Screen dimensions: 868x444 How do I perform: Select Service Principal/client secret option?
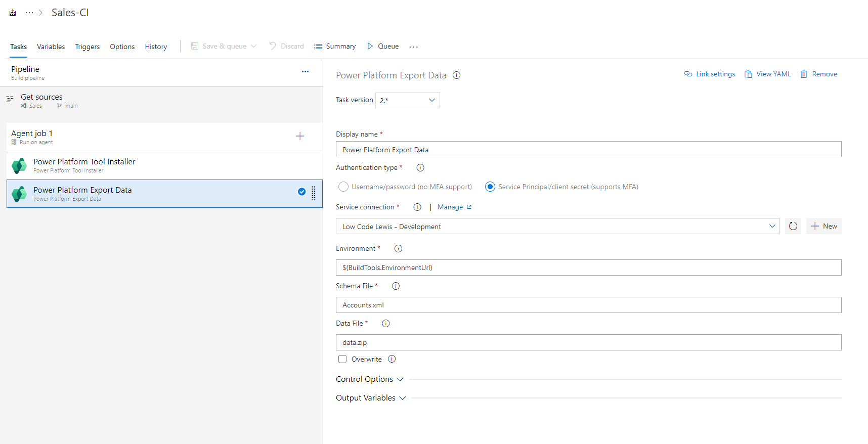pos(490,187)
